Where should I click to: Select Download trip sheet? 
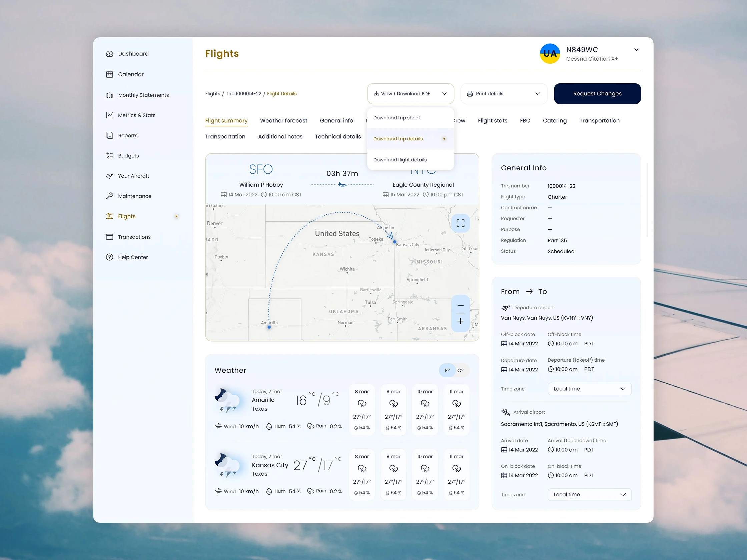410,118
